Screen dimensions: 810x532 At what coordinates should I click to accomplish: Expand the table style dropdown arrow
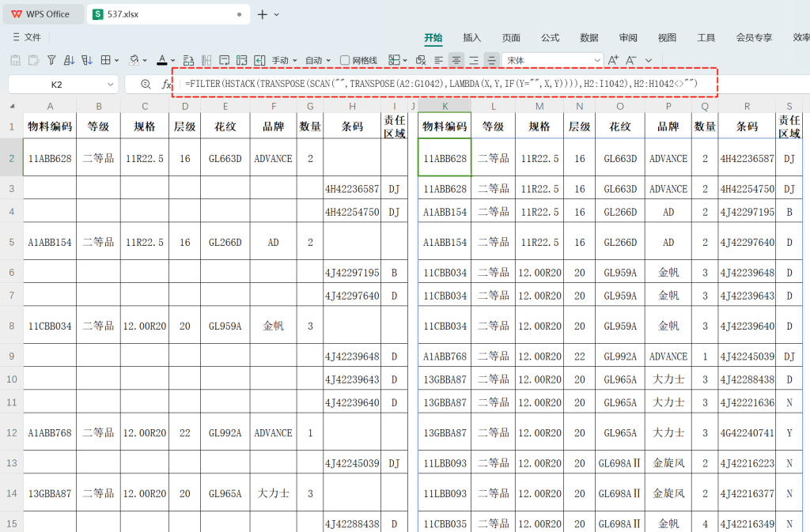[x=405, y=60]
